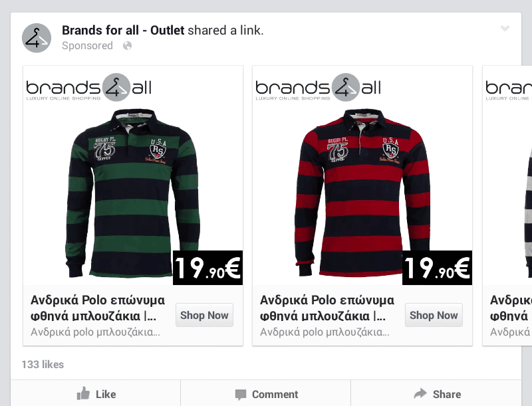This screenshot has width=532, height=406.
Task: Click the public globe audience icon
Action: [127, 46]
